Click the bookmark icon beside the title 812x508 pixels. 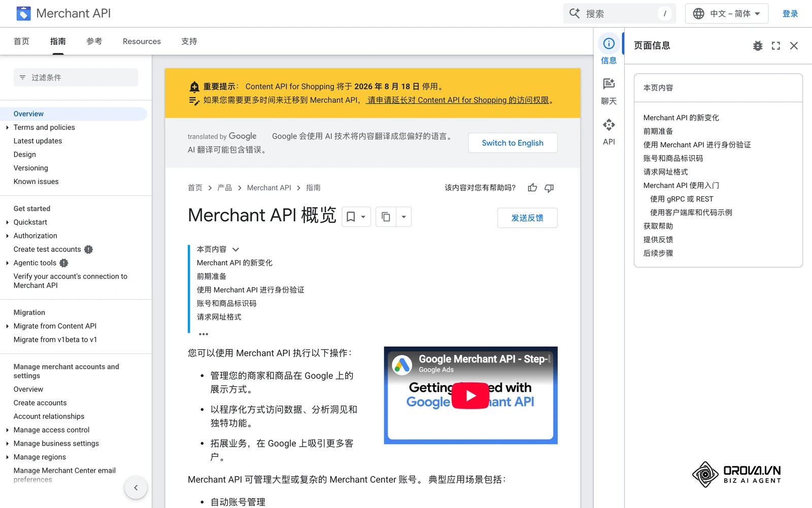click(x=351, y=217)
